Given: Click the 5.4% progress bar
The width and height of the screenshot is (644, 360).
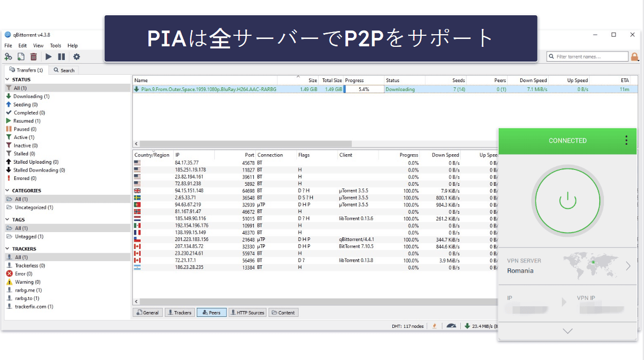Looking at the screenshot, I should (x=363, y=89).
